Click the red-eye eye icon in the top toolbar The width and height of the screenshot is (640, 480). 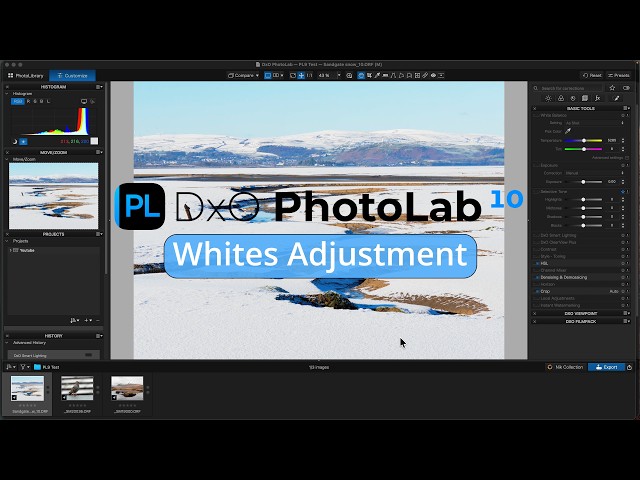tap(433, 76)
